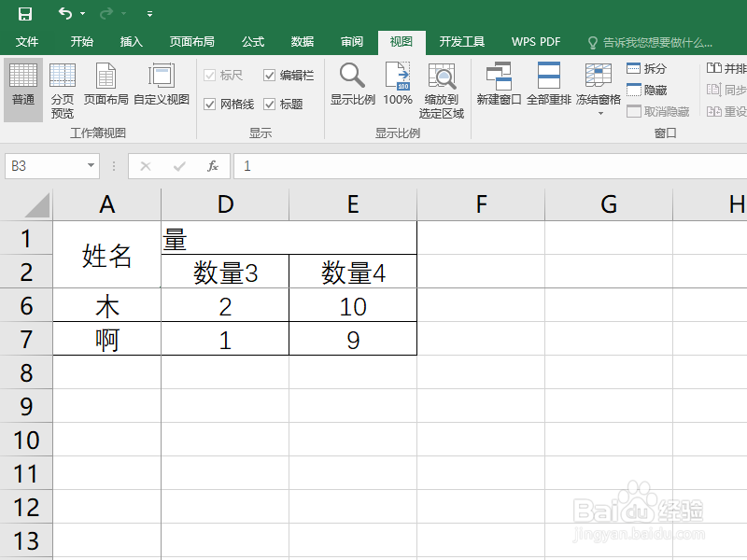747x560 pixels.
Task: Open the 文件 menu tab
Action: pos(27,42)
